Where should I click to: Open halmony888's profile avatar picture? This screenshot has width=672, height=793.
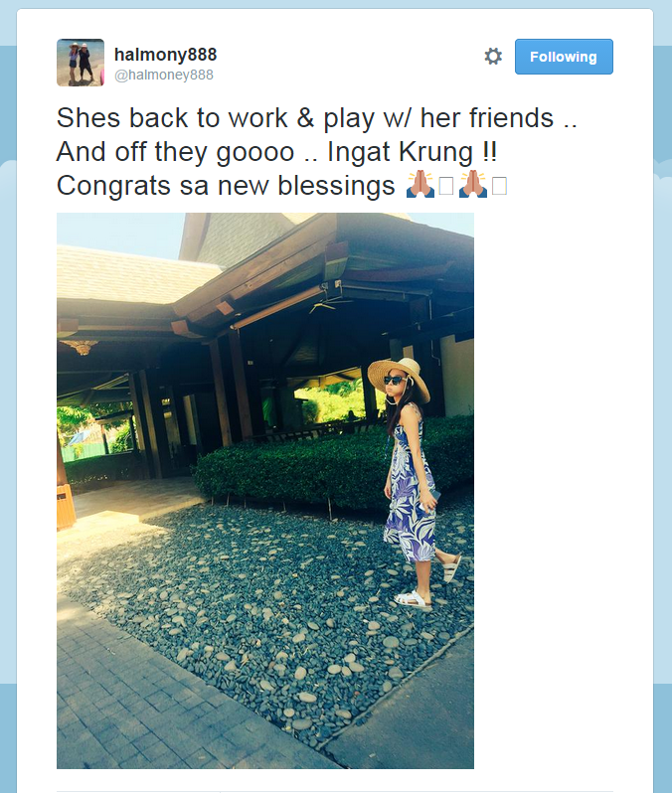81,63
